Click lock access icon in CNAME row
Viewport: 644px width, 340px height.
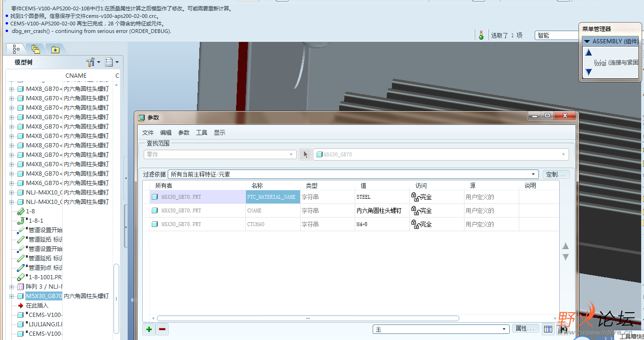(x=415, y=210)
